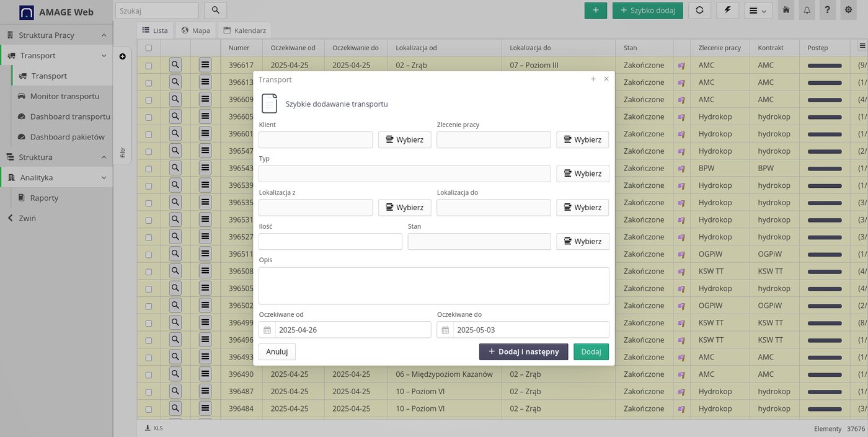Collapse the sidebar with Zwiń
The image size is (868, 437).
pyautogui.click(x=22, y=218)
